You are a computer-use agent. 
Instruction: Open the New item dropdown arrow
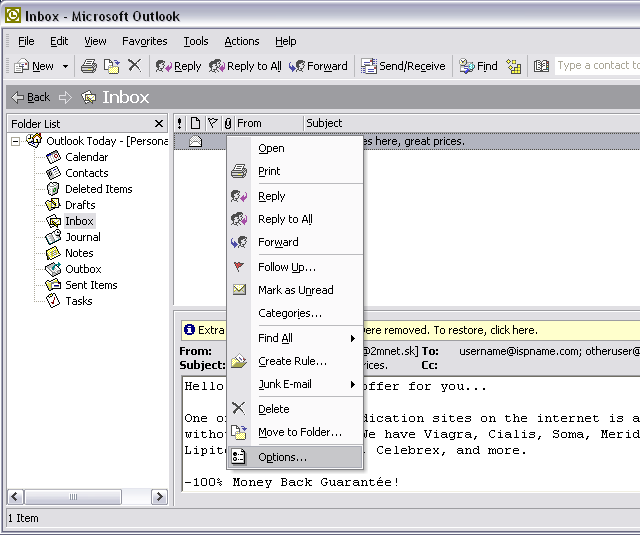(66, 66)
